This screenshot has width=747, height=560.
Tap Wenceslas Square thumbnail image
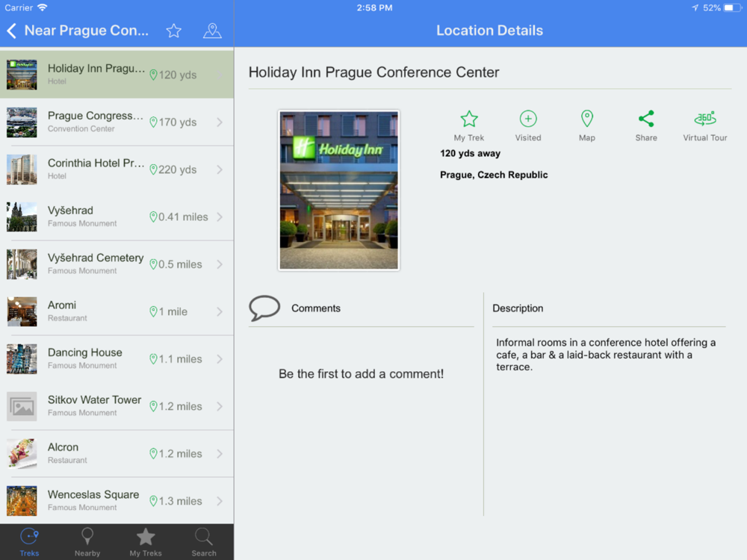[22, 502]
